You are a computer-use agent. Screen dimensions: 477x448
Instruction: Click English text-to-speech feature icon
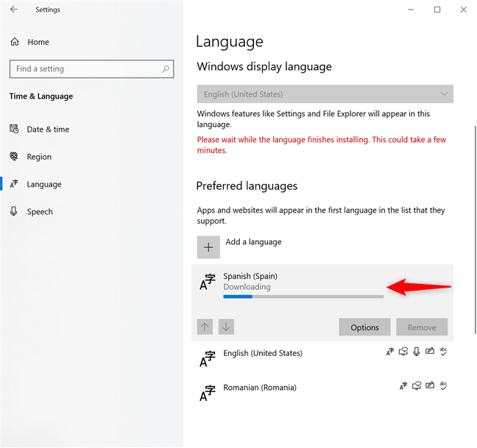click(403, 352)
